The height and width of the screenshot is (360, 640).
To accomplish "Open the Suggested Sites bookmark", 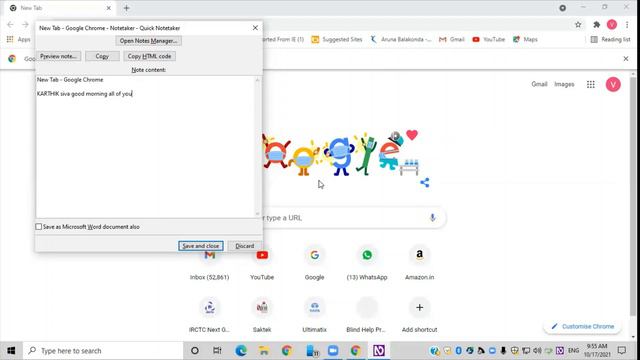I will 337,40.
